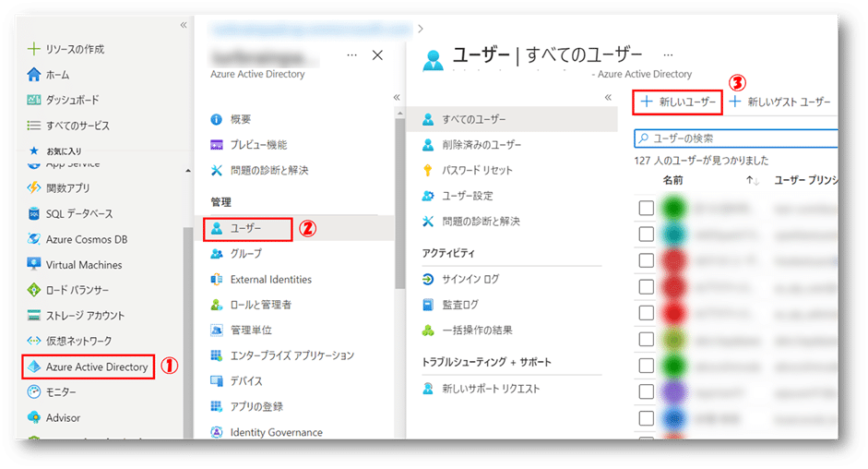Open the デバイス icon
The image size is (868, 469).
point(217,381)
